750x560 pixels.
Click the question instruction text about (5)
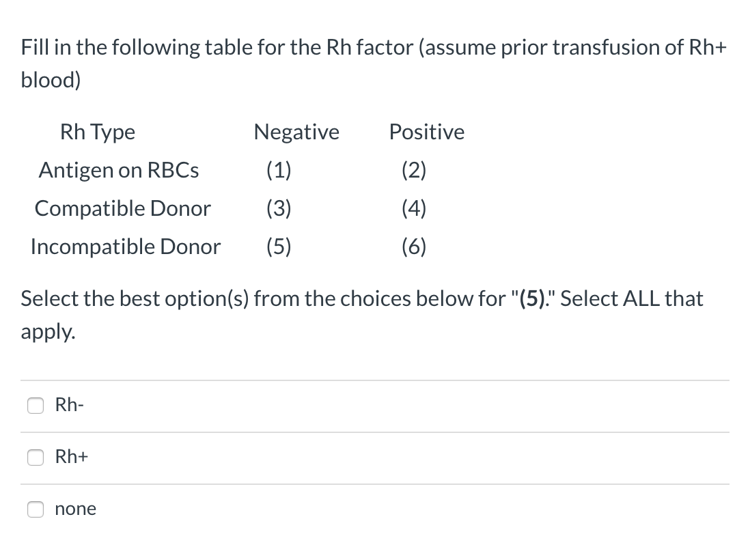[362, 314]
